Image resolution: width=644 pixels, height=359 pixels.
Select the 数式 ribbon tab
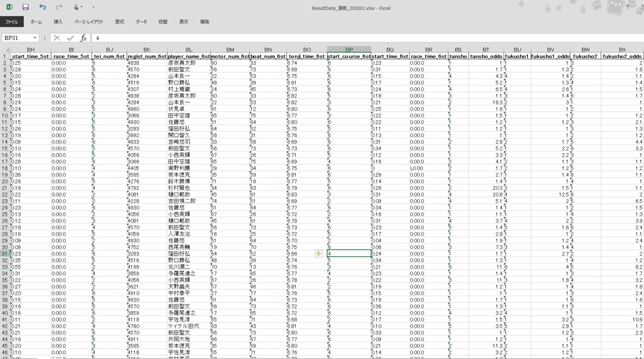click(120, 22)
